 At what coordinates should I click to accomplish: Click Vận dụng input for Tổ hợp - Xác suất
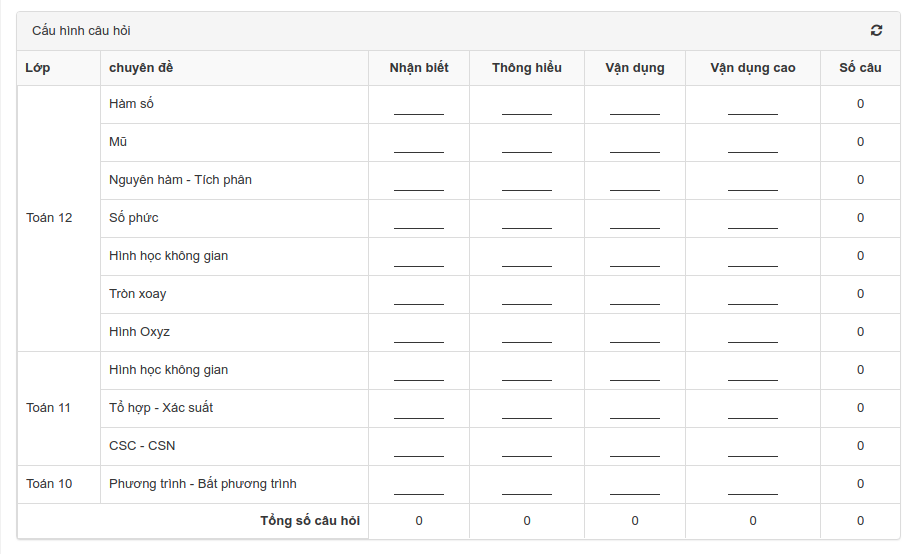(x=635, y=410)
